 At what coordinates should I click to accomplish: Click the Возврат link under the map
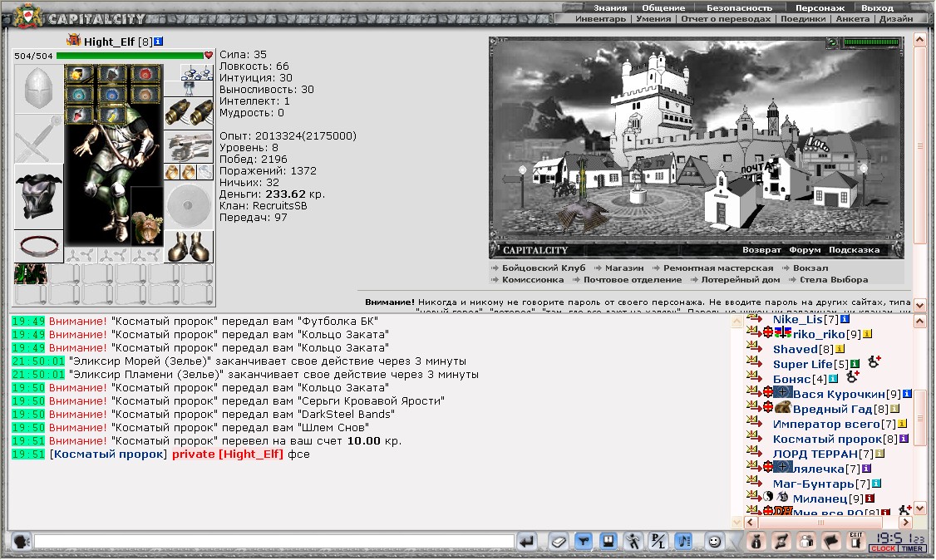(761, 250)
